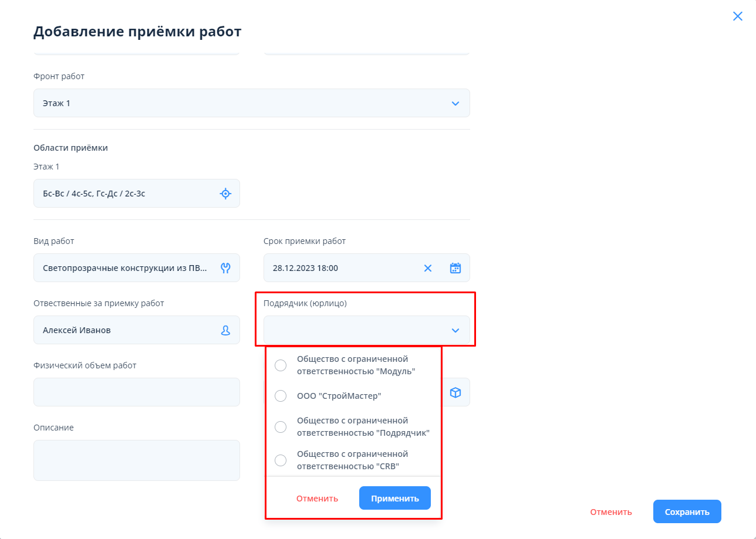Screen dimensions: 756x539
Task: Select ООО "СтройМастер" radio option
Action: click(281, 396)
